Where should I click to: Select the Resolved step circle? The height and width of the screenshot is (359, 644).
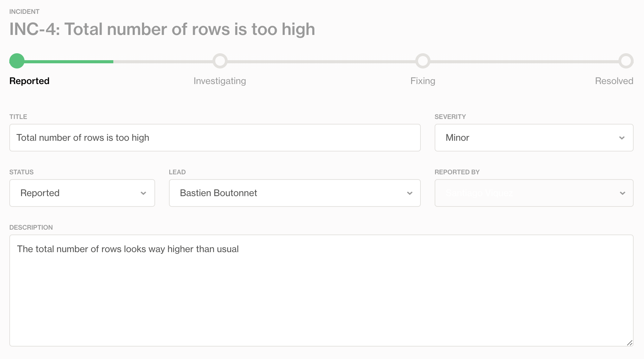(x=626, y=61)
